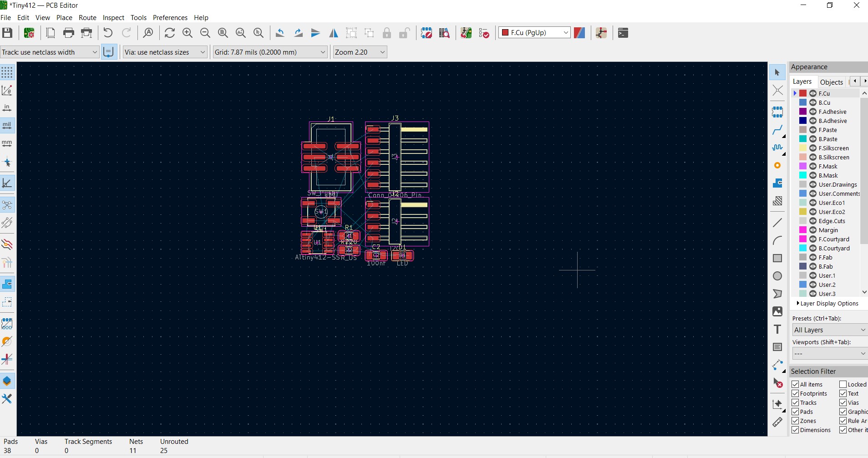Viewport: 868px width, 458px height.
Task: Hide the F.Cu layer
Action: click(x=813, y=93)
